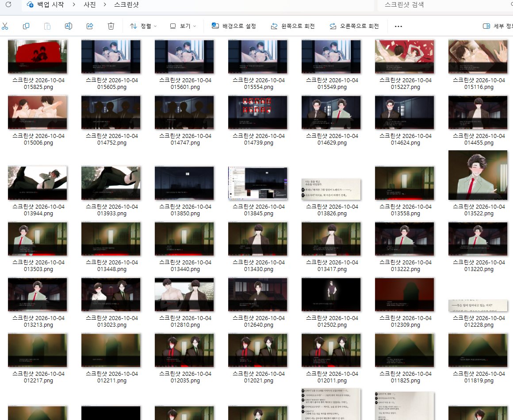Viewport: 513px width, 420px height.
Task: Select thumbnail of 스크린샷 2026-10-04 015825.png
Action: [x=37, y=57]
